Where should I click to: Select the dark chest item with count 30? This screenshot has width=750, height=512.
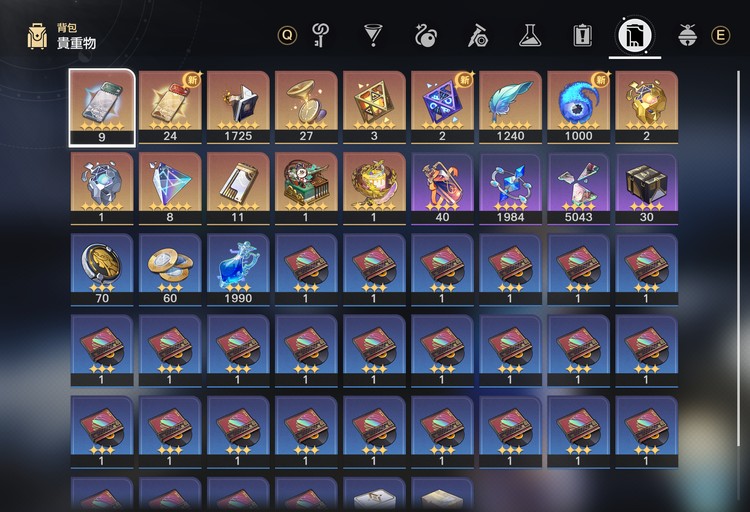pos(646,189)
